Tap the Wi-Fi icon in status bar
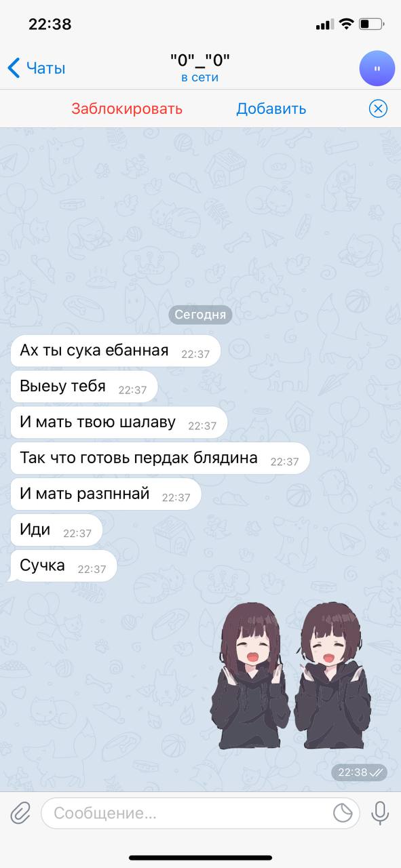The image size is (401, 868). (346, 24)
